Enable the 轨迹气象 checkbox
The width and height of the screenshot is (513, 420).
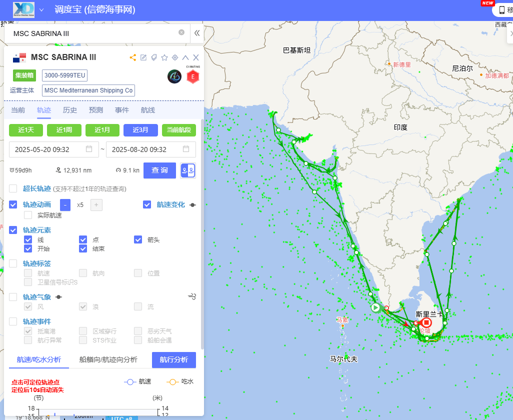13,297
